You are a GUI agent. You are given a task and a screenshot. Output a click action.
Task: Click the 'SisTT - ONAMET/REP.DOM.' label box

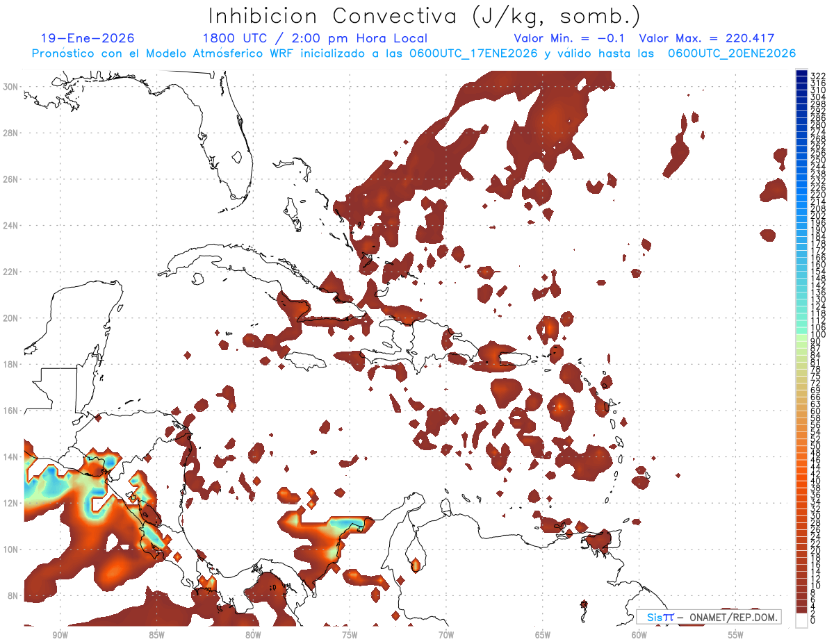(x=709, y=617)
